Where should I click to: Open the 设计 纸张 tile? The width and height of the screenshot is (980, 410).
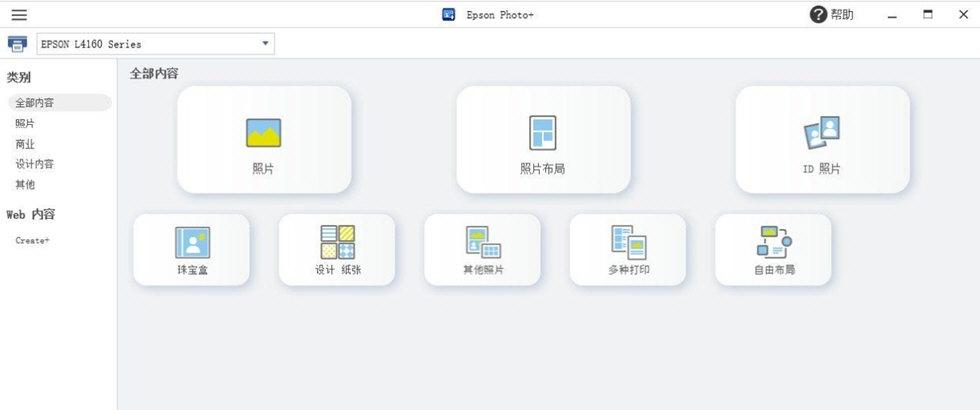pos(337,249)
